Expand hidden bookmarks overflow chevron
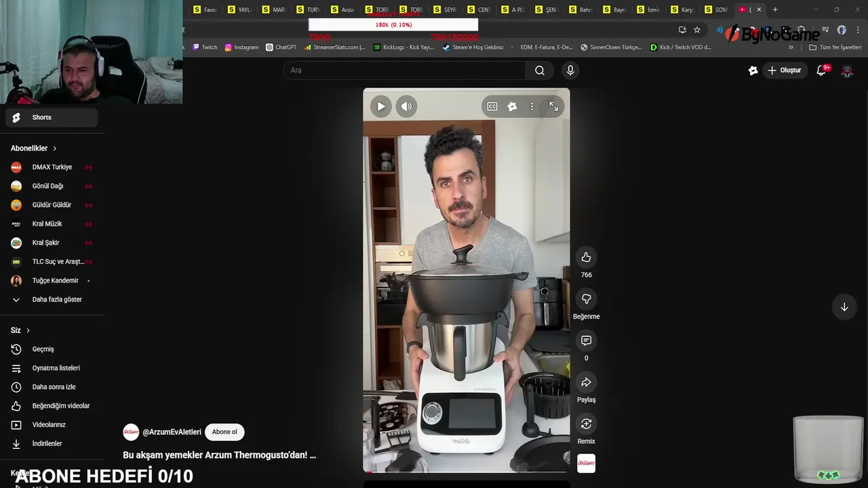 (x=791, y=47)
